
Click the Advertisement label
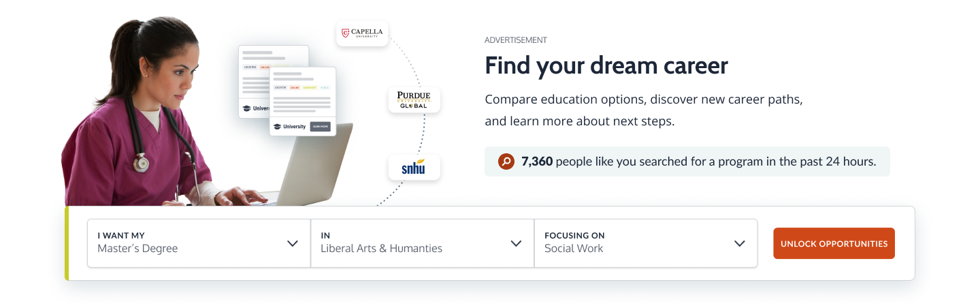(x=516, y=40)
